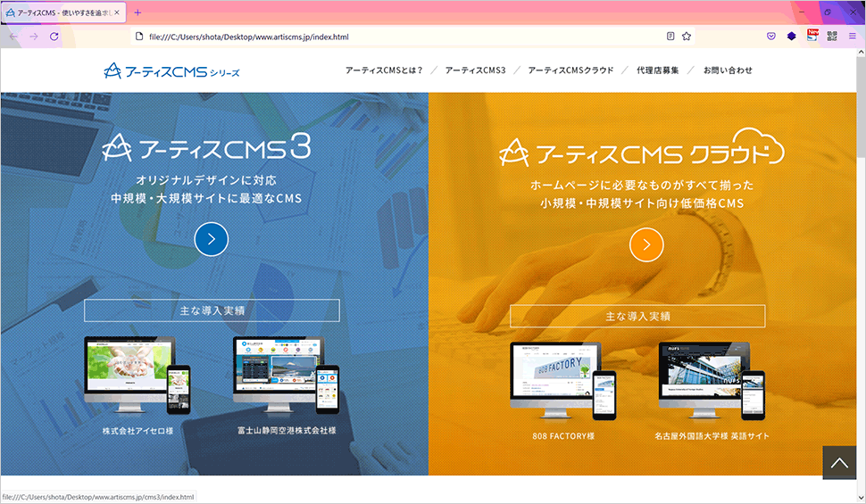This screenshot has height=504, width=866.
Task: Reload the page with refresh icon
Action: point(54,37)
